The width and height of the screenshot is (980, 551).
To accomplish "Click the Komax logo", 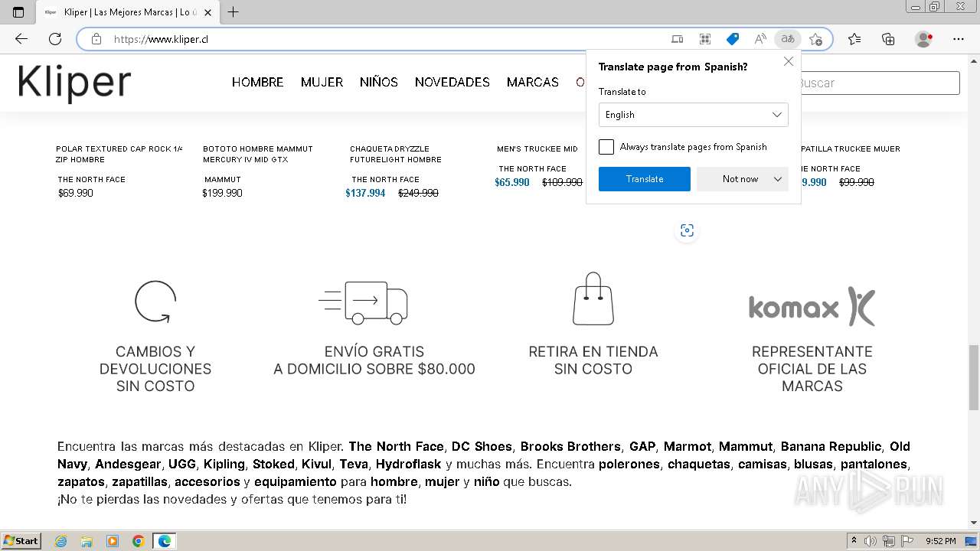I will [812, 307].
